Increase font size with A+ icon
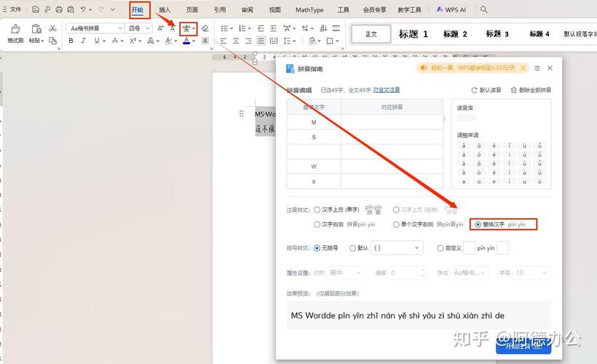The image size is (597, 364). tap(161, 28)
